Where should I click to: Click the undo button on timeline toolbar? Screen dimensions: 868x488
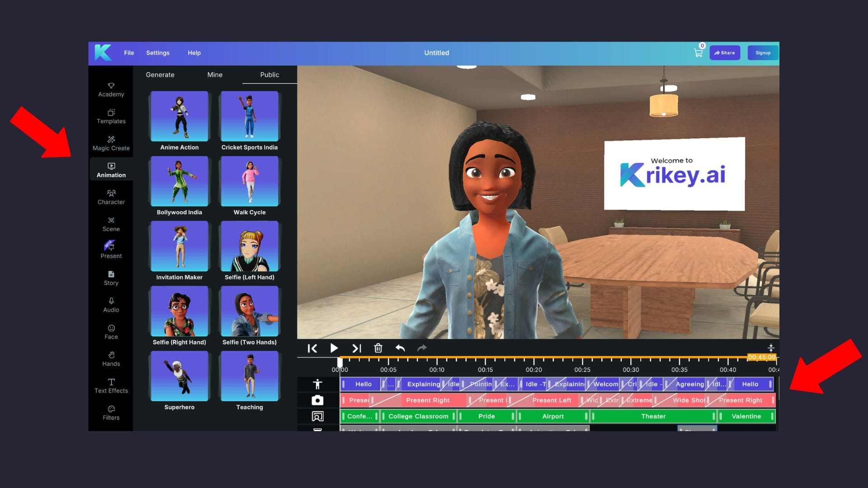click(x=400, y=348)
